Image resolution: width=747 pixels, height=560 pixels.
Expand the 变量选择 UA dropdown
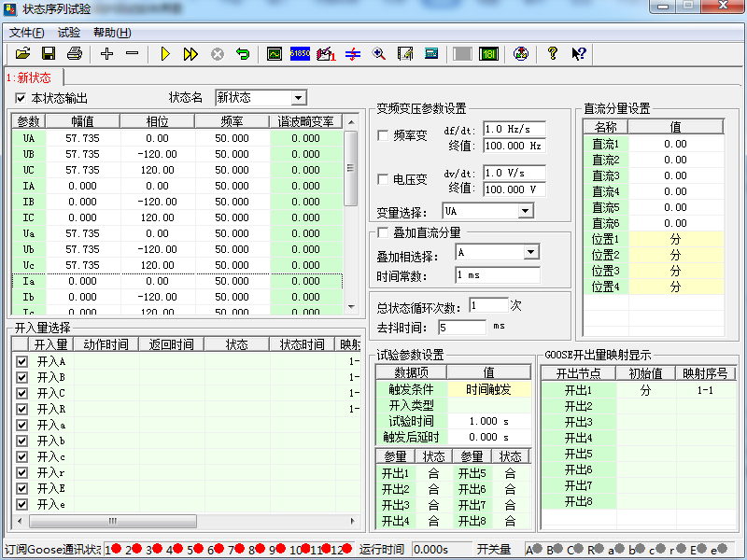(x=525, y=212)
